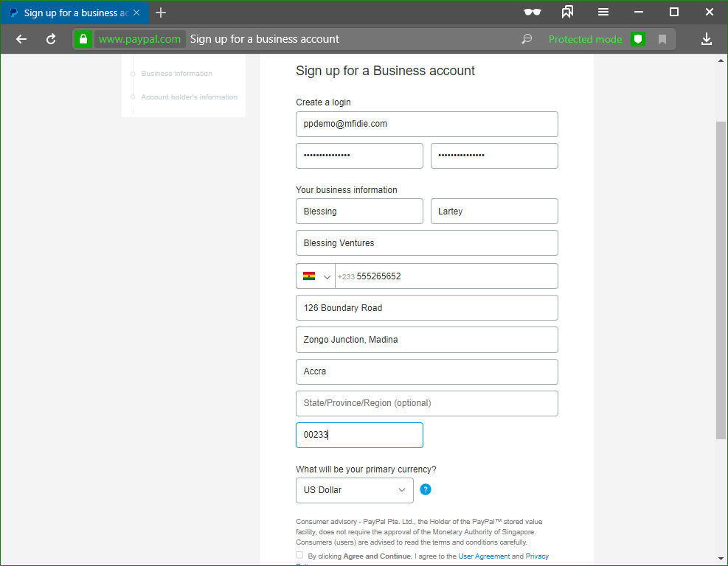The height and width of the screenshot is (566, 728).
Task: Expand the Ghana flag country code dropdown
Action: 316,276
